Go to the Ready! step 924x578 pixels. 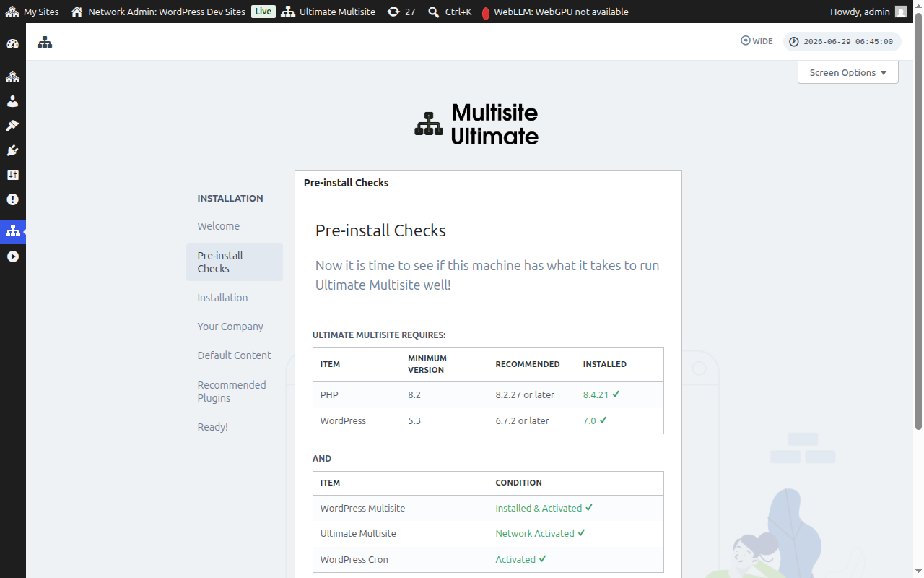[213, 427]
